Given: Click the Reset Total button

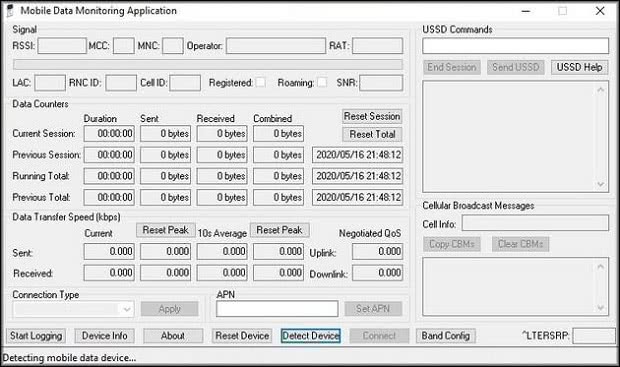Looking at the screenshot, I should coord(372,134).
